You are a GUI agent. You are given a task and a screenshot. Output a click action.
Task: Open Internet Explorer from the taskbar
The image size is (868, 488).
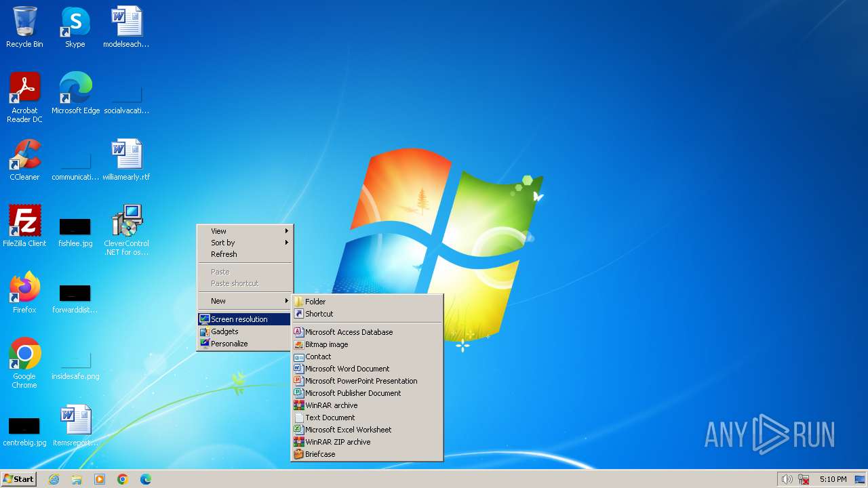click(54, 479)
